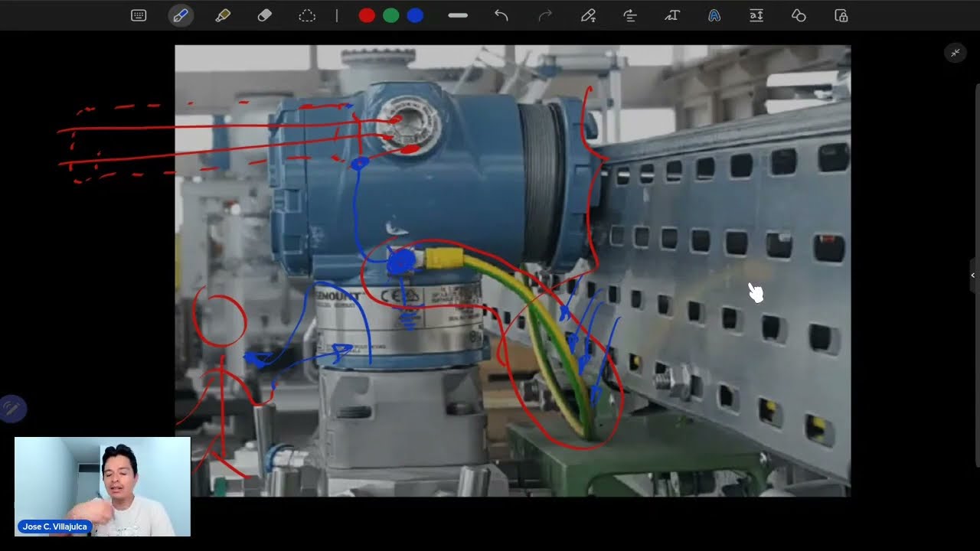
Task: Redo the undone stroke
Action: click(545, 15)
